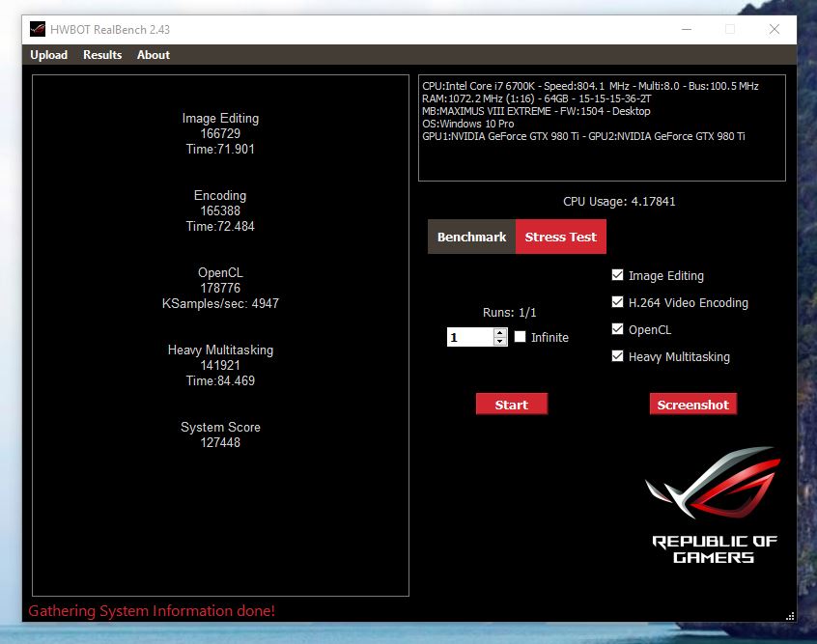Click the Time:71.901 value
The image size is (817, 644).
[220, 149]
